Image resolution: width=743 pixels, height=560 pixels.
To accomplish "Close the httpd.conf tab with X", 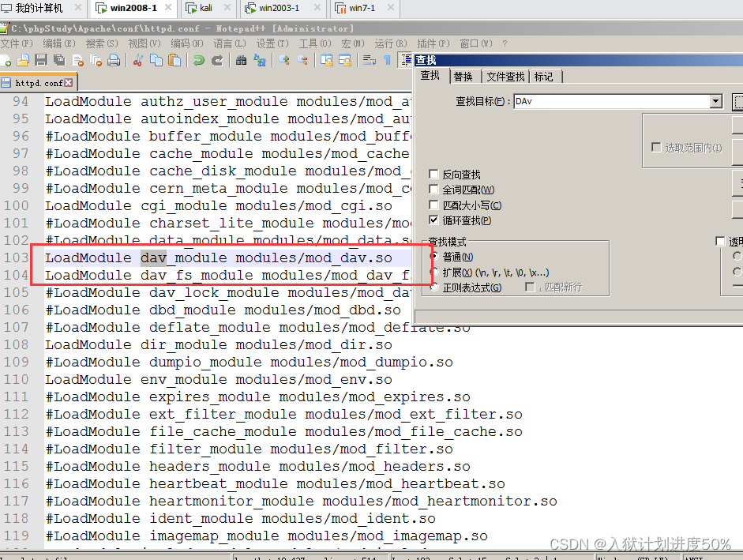I will [x=69, y=82].
